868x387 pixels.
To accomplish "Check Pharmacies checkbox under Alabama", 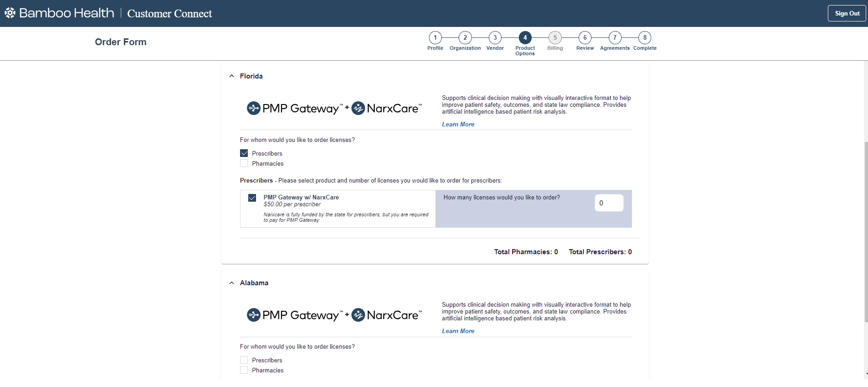I will (244, 370).
